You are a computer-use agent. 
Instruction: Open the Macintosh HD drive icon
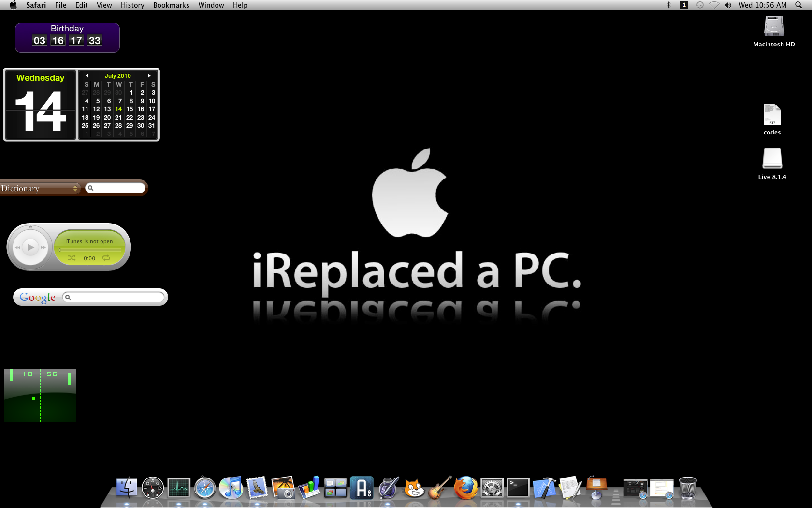pyautogui.click(x=774, y=27)
